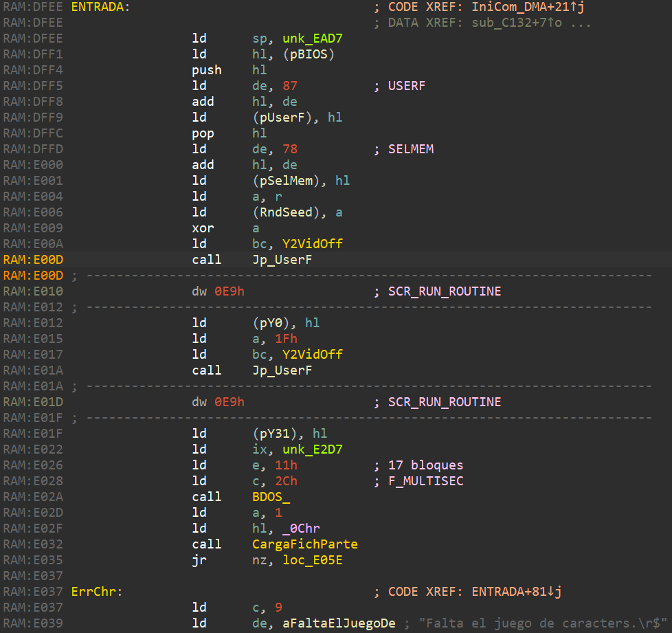Select the push mnemonic
Image resolution: width=672 pixels, height=633 pixels.
click(x=207, y=70)
